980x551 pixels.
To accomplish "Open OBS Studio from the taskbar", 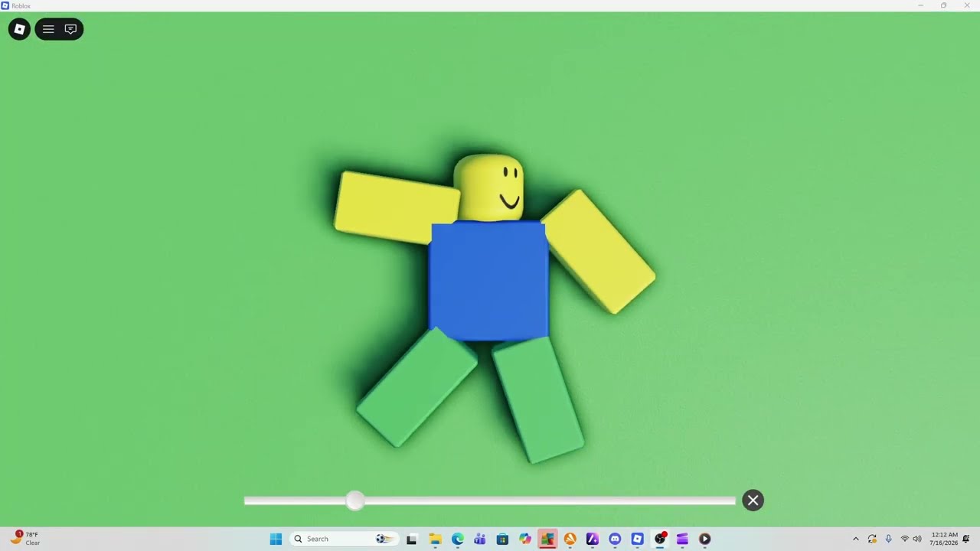I will 660,539.
